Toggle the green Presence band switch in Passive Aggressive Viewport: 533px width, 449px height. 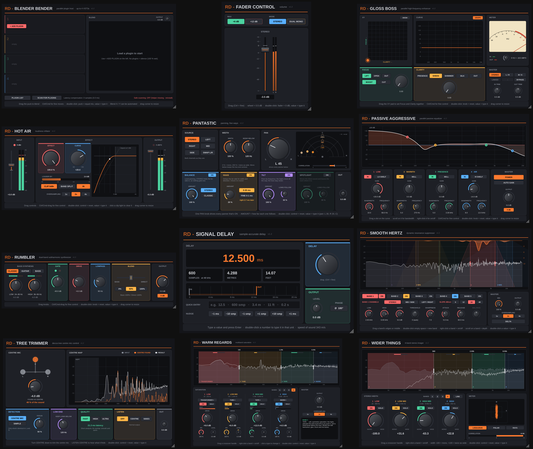click(432, 177)
